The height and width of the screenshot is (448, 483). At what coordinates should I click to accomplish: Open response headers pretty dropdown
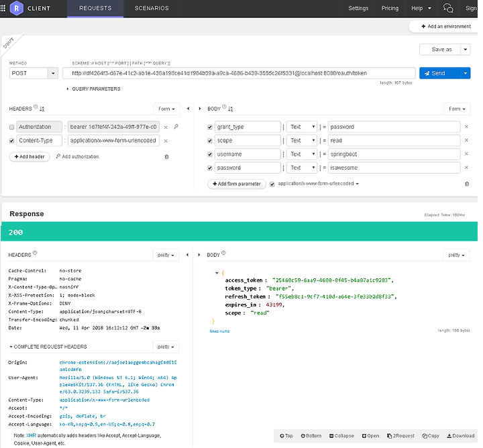pyautogui.click(x=166, y=255)
